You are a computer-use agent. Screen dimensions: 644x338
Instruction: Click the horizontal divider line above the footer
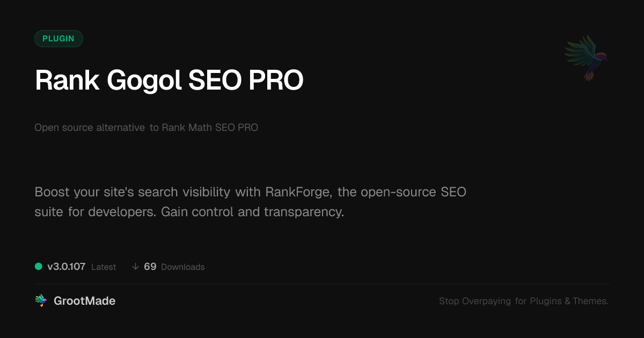point(322,284)
